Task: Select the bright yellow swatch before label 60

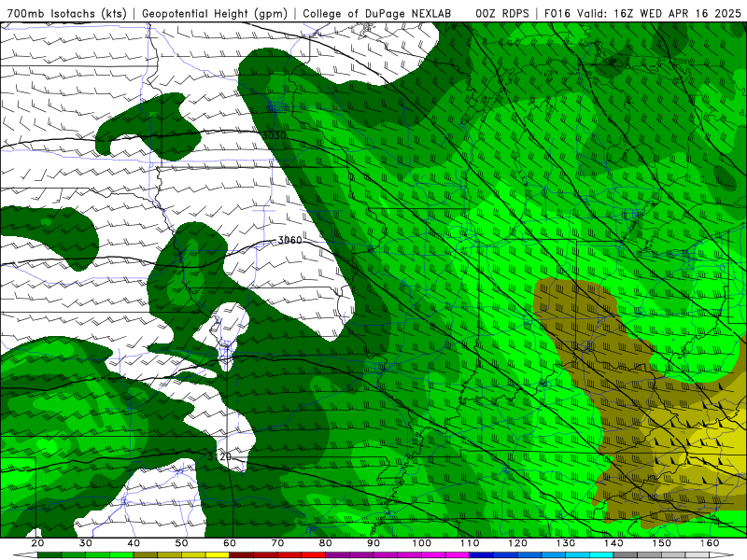Action: pos(218,555)
